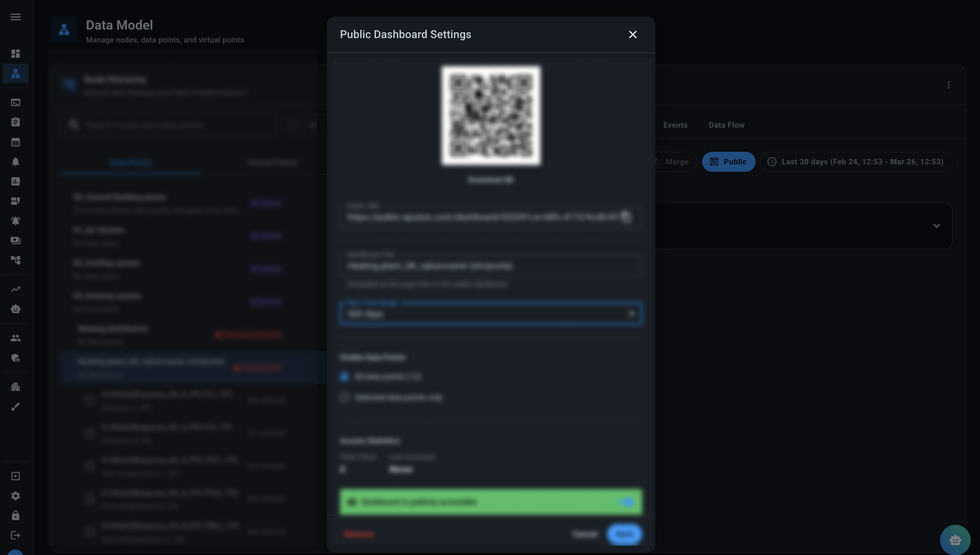The width and height of the screenshot is (980, 555).
Task: Open the three-dot options menu
Action: pos(949,85)
